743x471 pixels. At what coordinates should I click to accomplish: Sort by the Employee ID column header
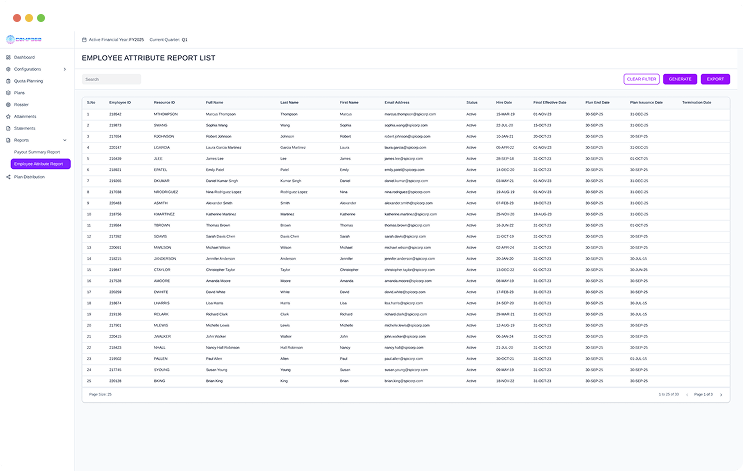coord(120,102)
